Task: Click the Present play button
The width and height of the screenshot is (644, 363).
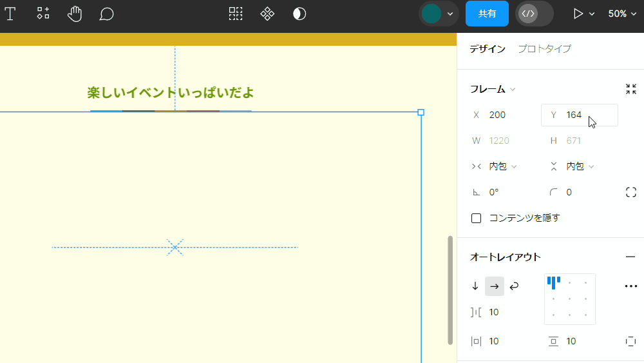Action: click(x=578, y=14)
